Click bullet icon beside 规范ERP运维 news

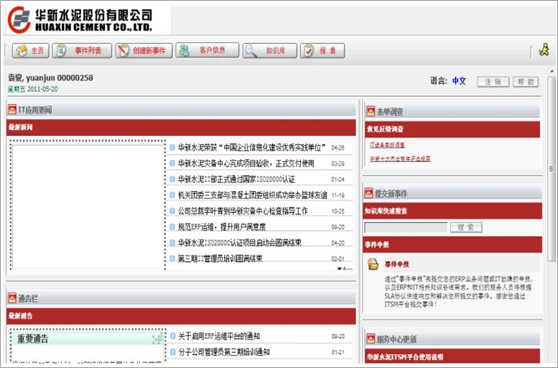click(x=172, y=226)
